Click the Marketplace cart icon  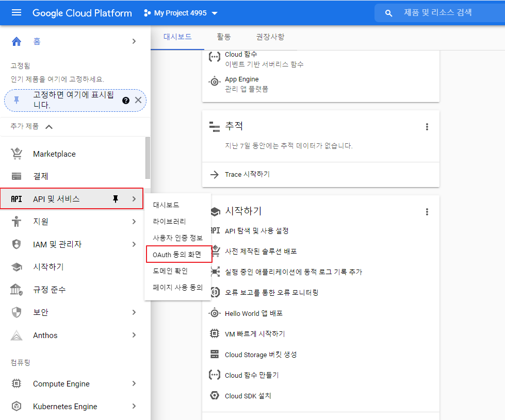17,154
